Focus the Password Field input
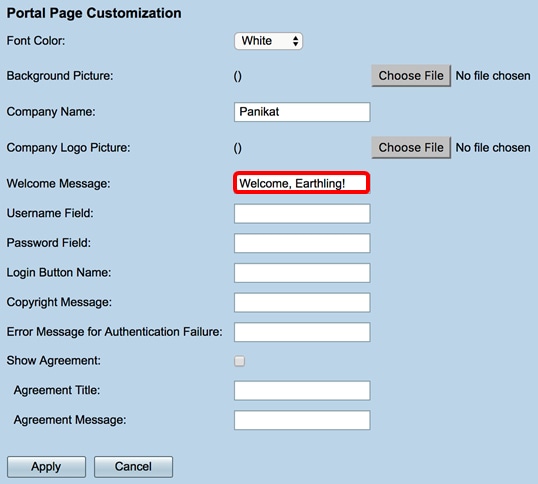The height and width of the screenshot is (484, 538). (x=302, y=243)
